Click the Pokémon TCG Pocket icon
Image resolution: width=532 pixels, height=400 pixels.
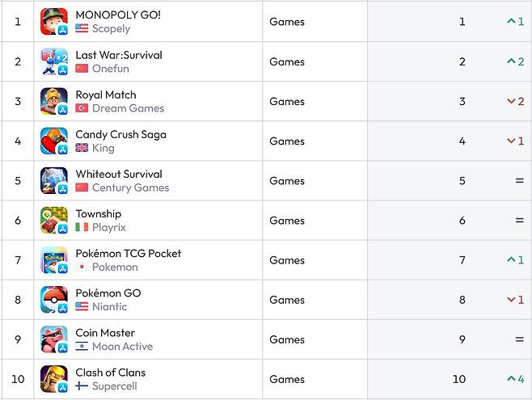point(54,260)
